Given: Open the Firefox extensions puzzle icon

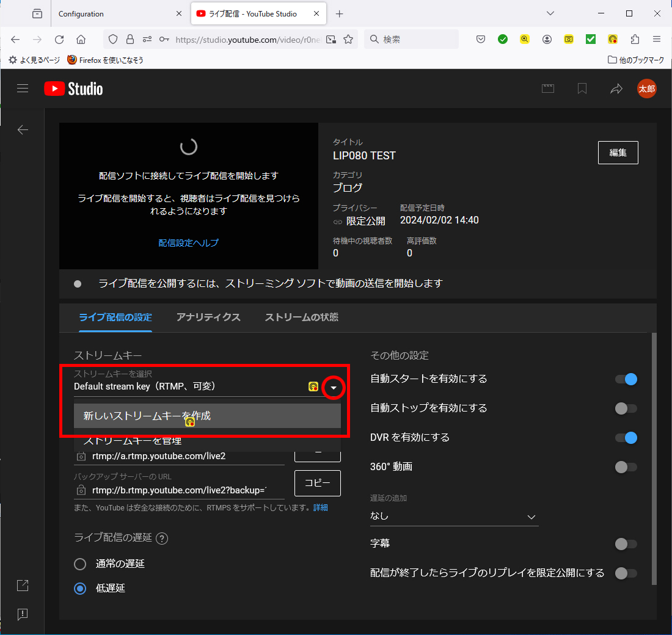Looking at the screenshot, I should coord(635,40).
